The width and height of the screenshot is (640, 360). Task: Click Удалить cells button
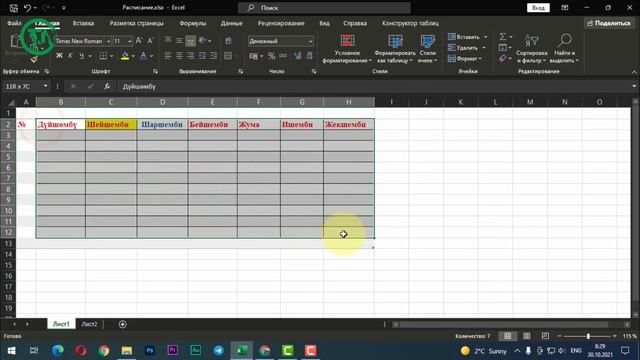point(467,48)
